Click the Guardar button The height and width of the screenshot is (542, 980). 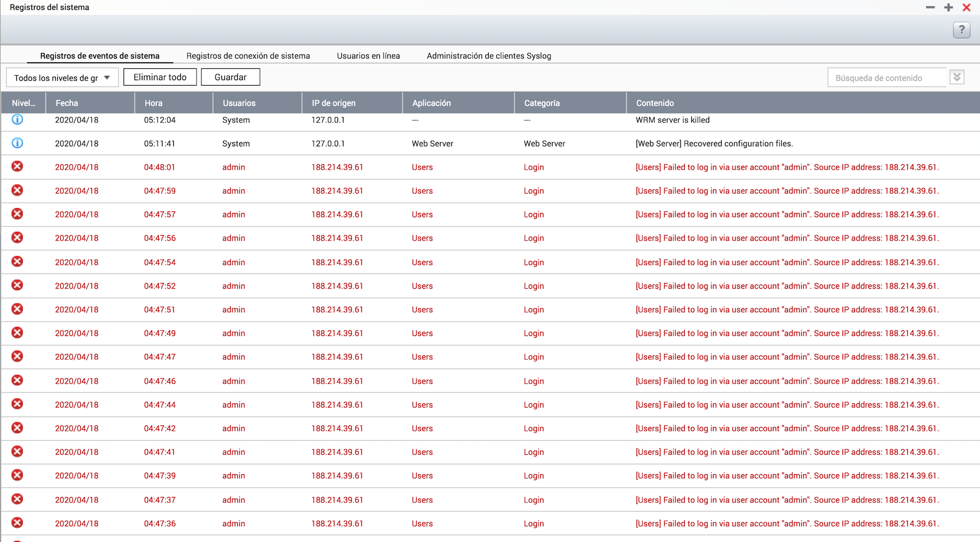[230, 77]
